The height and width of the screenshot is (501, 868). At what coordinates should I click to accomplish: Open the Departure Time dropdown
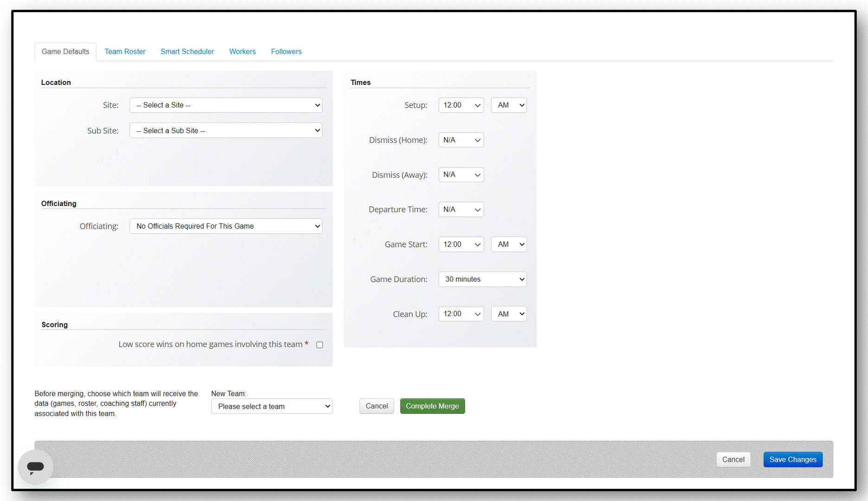point(461,210)
